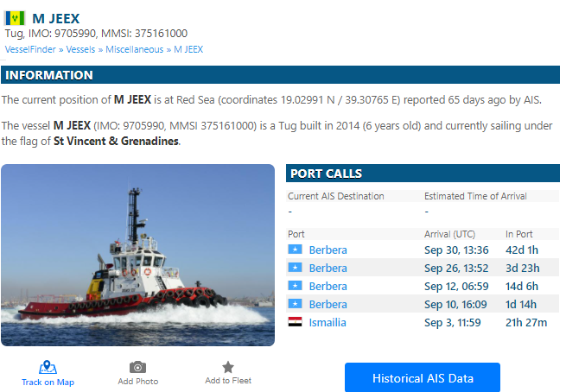Click the Sep 30, 13:36 arrival time
The height and width of the screenshot is (392, 566).
(456, 250)
